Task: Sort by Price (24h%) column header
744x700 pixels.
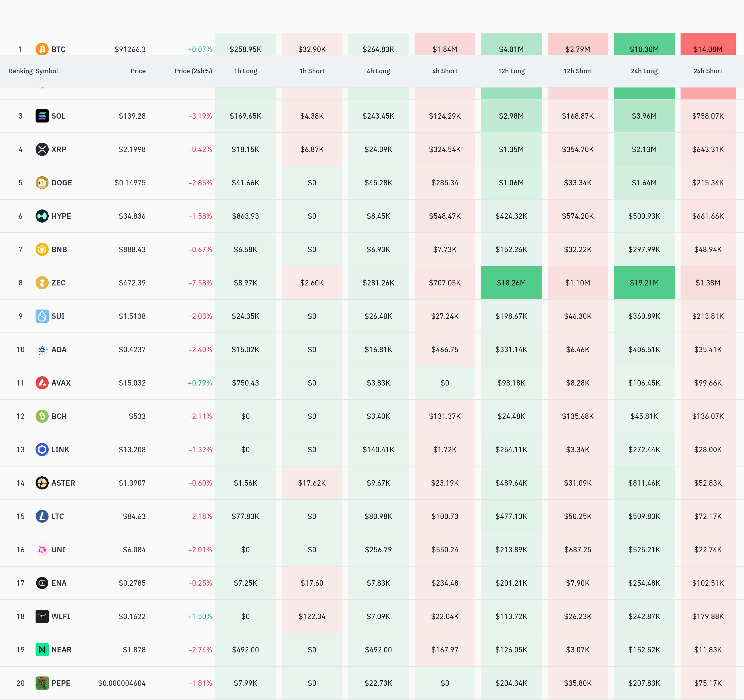Action: click(193, 71)
